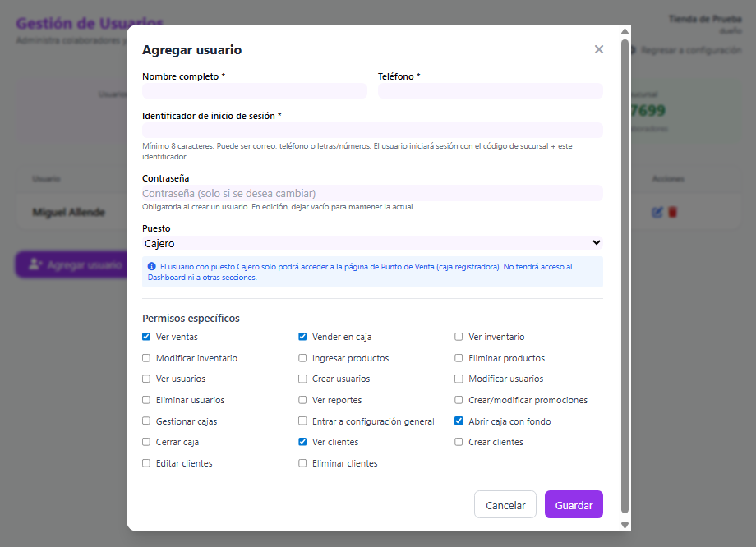Focus the Nombre completo input field

(x=255, y=90)
